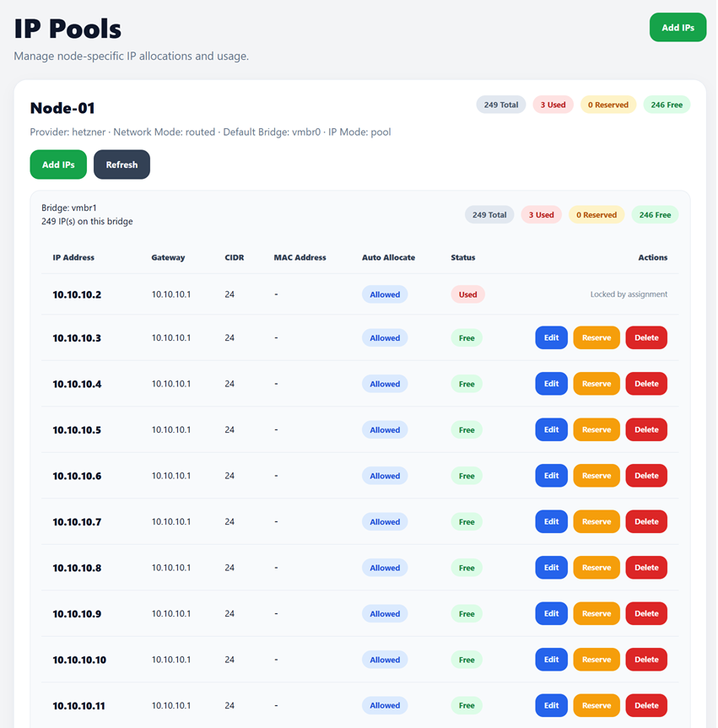Edit IP 10.10.10.5
Screen dimensions: 718x728
tap(551, 429)
